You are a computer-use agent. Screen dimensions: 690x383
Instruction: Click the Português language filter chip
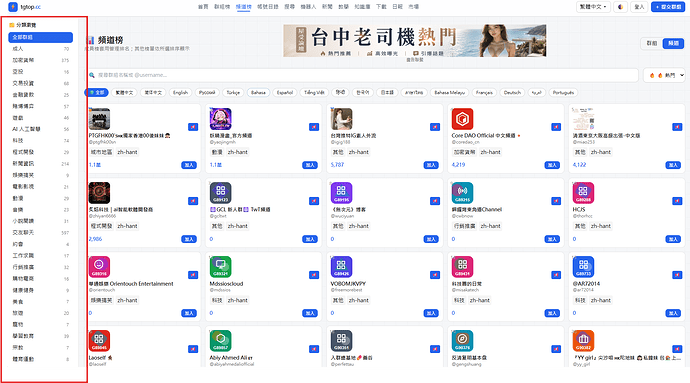(x=563, y=92)
